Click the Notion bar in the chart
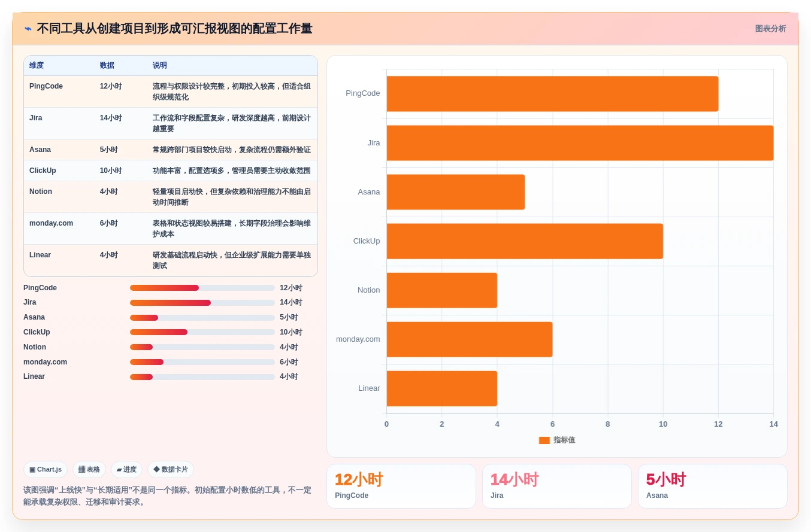Image resolution: width=811 pixels, height=532 pixels. pyautogui.click(x=442, y=290)
